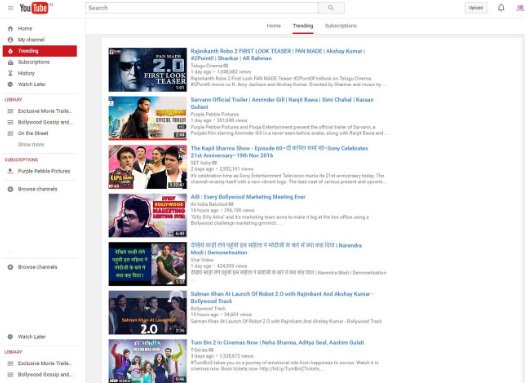The height and width of the screenshot is (383, 525).
Task: Click inside the Search field
Action: pos(202,8)
